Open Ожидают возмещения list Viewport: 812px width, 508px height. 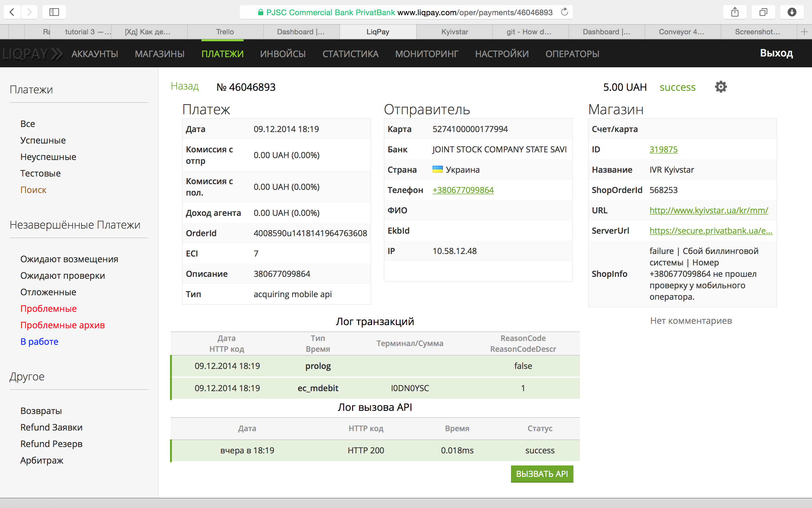point(69,259)
